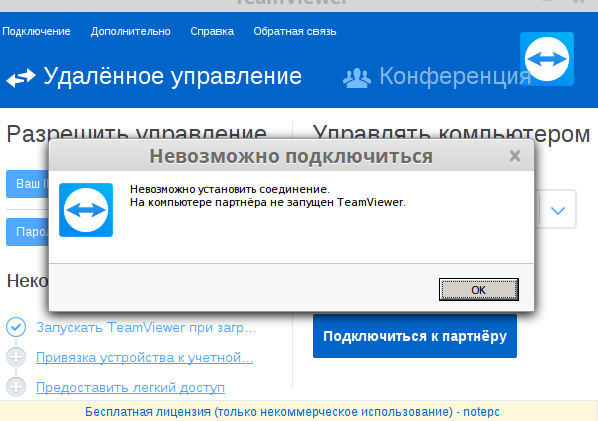Open the Справка menu
Screen dimensions: 598x421
click(x=212, y=31)
